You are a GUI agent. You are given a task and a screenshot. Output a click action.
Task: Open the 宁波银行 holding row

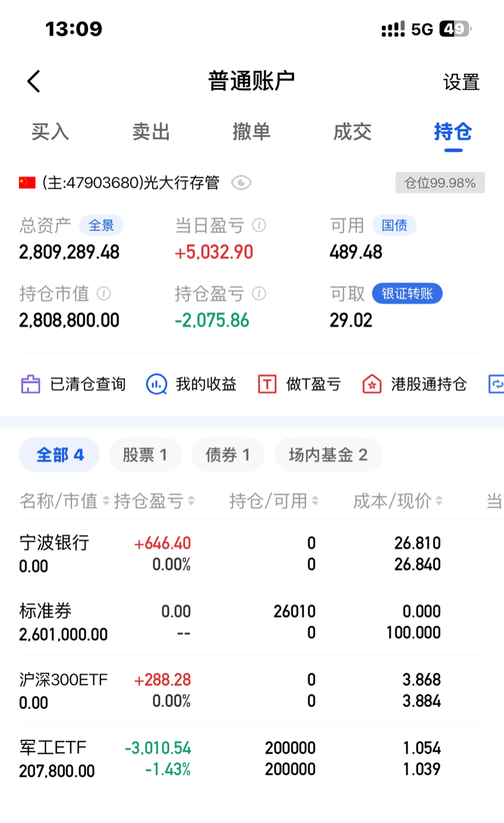[252, 553]
